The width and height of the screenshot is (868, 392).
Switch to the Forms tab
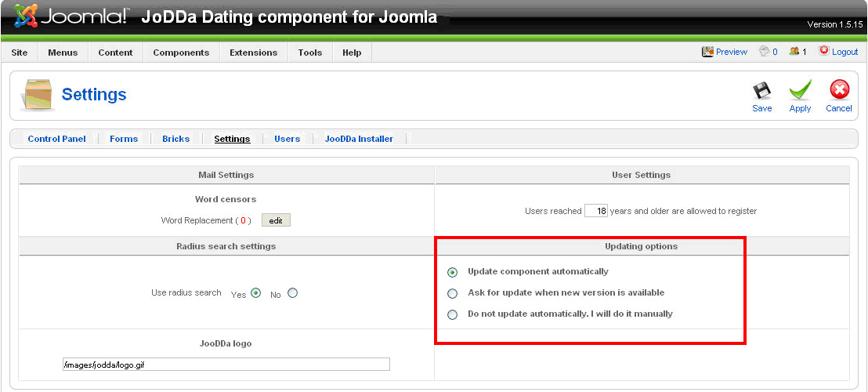pyautogui.click(x=124, y=139)
